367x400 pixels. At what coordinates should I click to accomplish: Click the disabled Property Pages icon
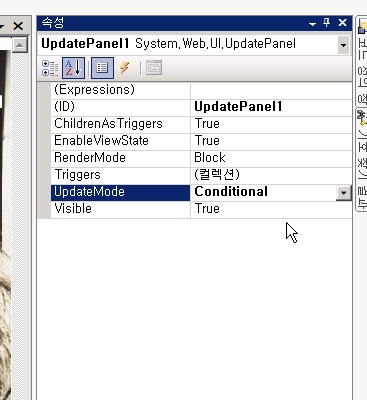154,68
